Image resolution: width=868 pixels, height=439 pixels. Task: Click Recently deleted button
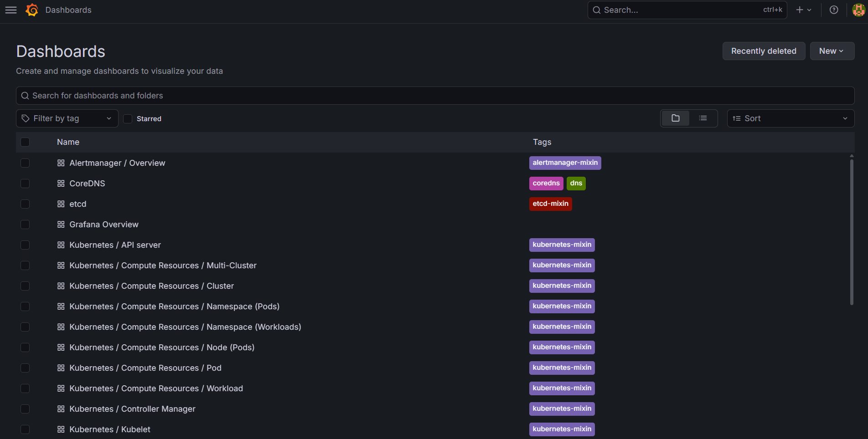click(x=764, y=51)
